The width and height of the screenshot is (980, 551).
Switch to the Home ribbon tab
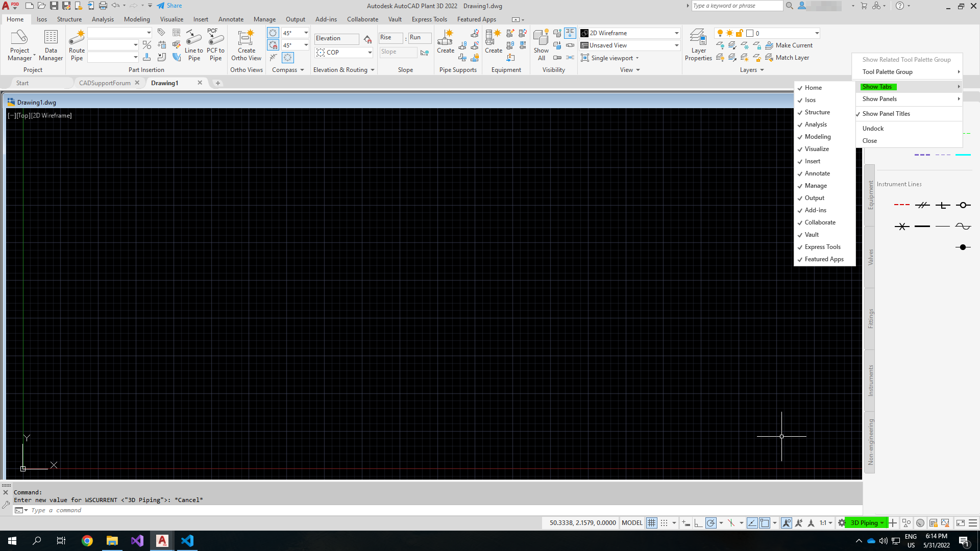click(15, 19)
